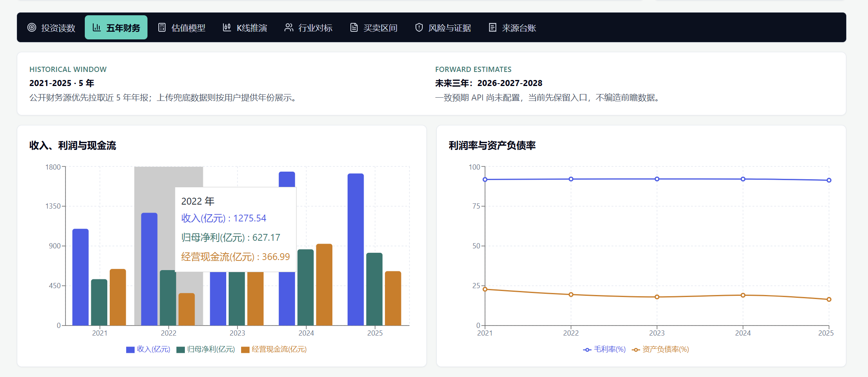Switch to the 估值模型 tab
868x377 pixels.
coord(182,27)
